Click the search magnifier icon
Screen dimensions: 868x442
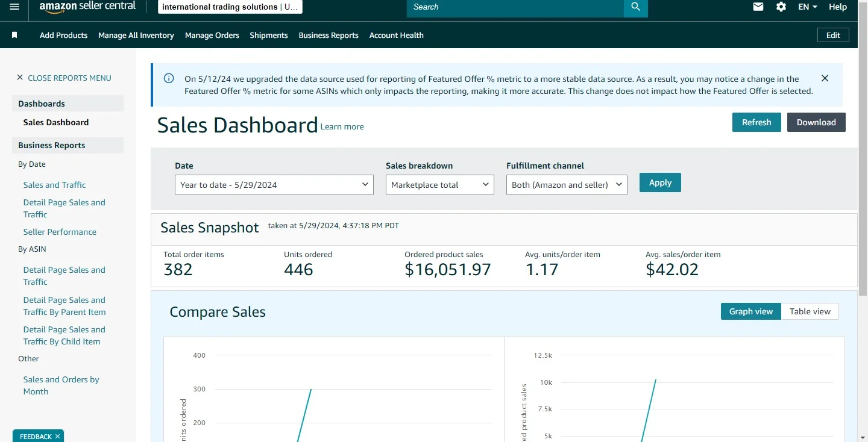coord(635,7)
